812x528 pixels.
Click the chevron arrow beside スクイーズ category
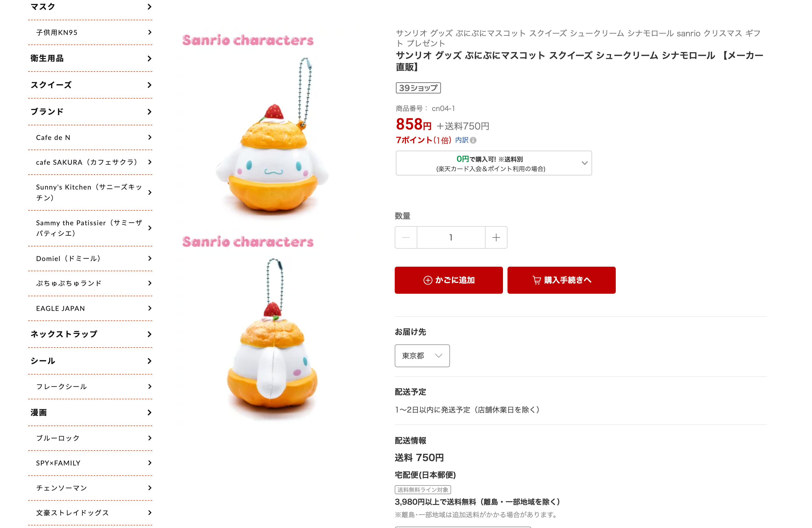point(149,85)
